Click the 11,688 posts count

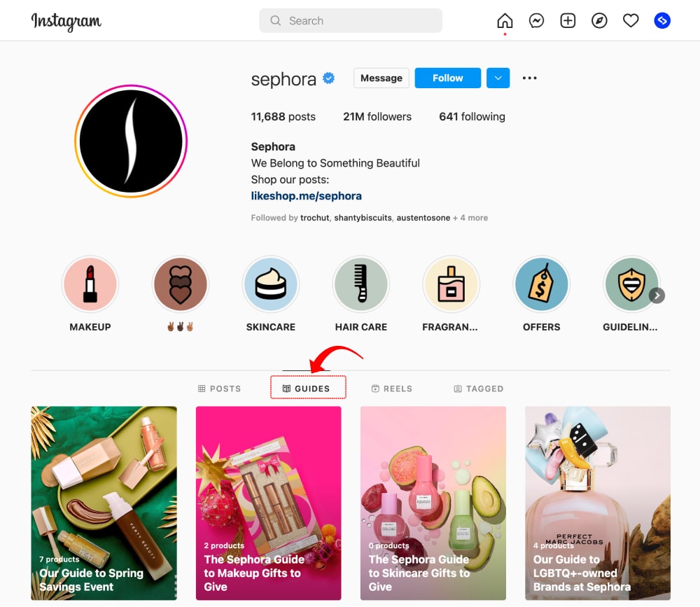[283, 117]
